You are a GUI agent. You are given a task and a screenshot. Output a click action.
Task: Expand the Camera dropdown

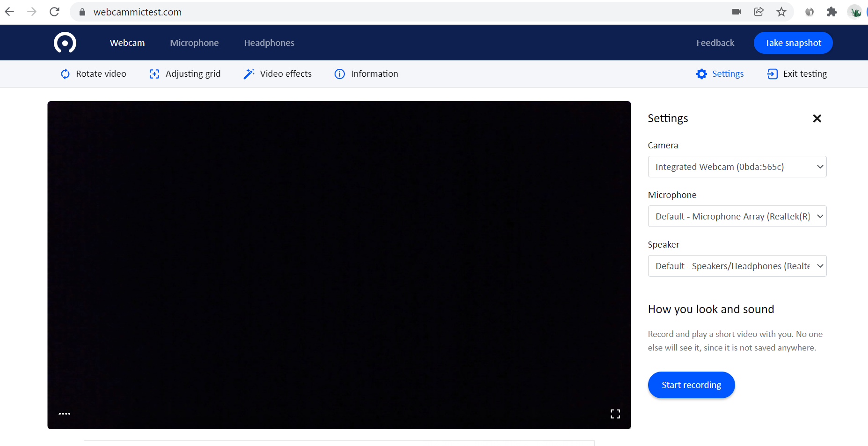pyautogui.click(x=737, y=167)
